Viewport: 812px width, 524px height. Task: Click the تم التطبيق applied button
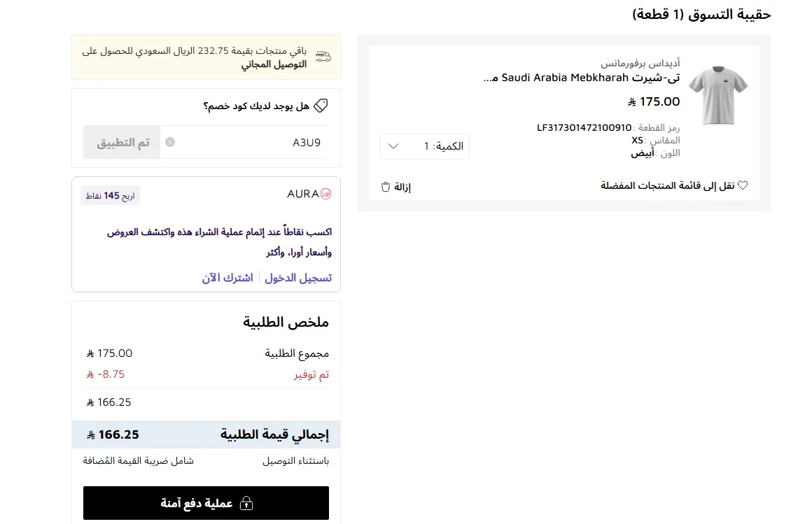tap(122, 142)
